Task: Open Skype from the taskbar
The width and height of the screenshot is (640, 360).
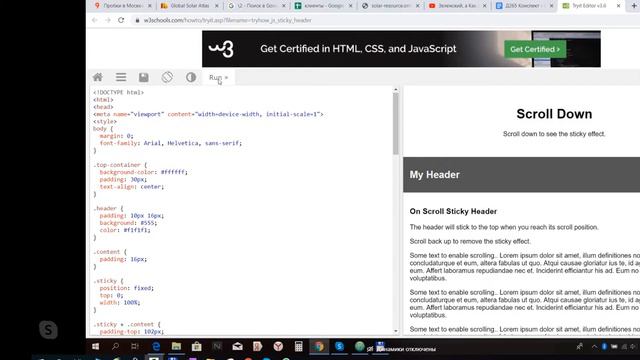Action: click(x=339, y=347)
